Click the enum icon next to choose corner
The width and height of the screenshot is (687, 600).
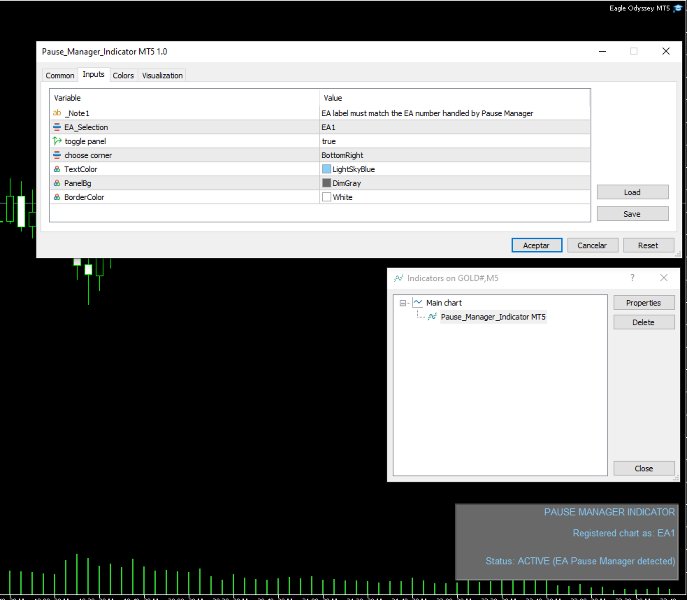coord(57,155)
